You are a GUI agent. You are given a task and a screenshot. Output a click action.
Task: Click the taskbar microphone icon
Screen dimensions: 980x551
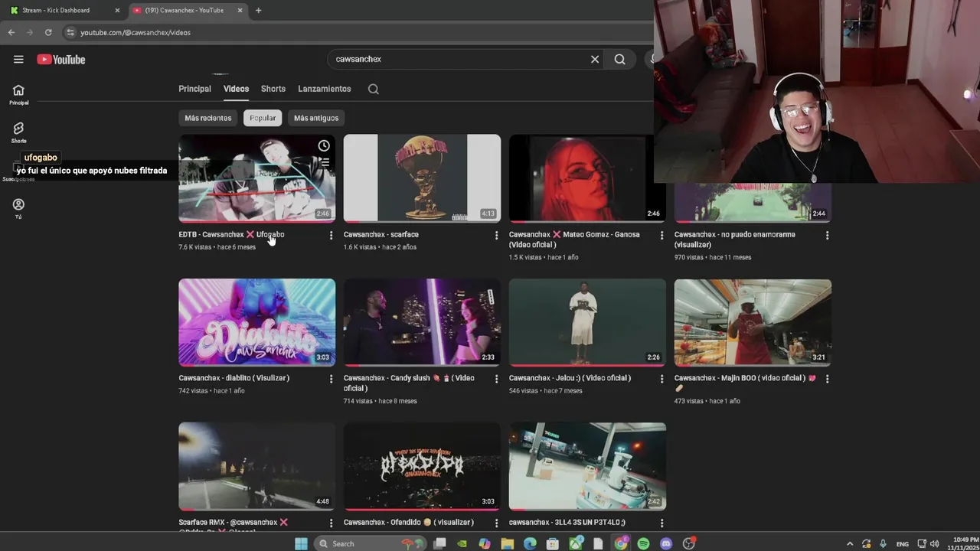pyautogui.click(x=883, y=543)
